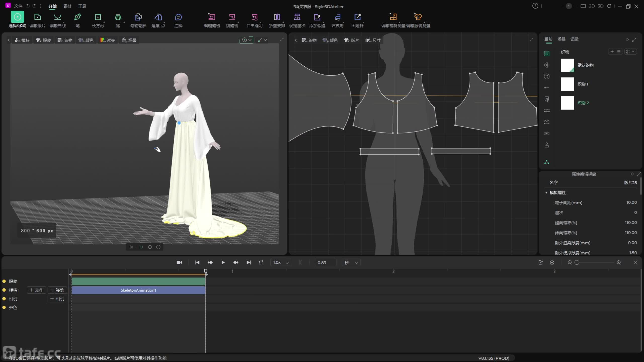Open the seconds (秒) time unit dropdown
Screen dimensions: 644x362
[351, 262]
